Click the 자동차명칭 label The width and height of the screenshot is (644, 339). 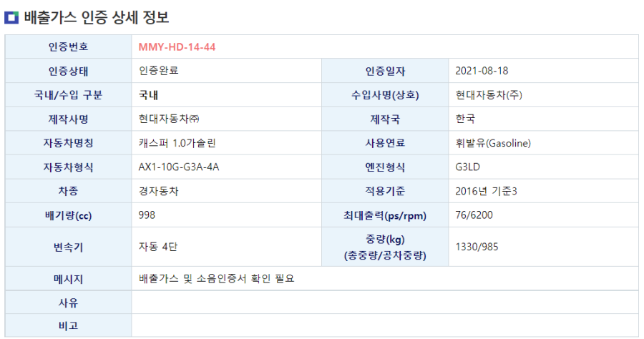pos(68,143)
